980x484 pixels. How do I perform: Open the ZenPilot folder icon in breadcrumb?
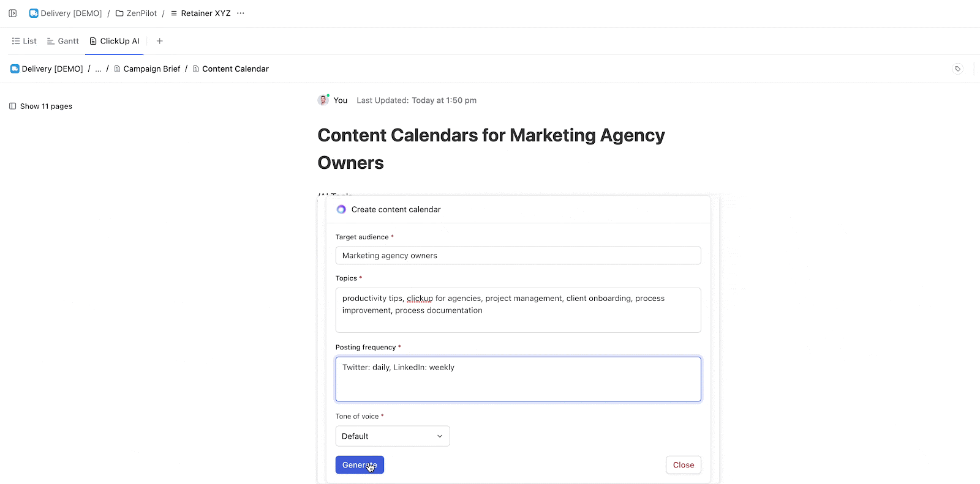[119, 13]
